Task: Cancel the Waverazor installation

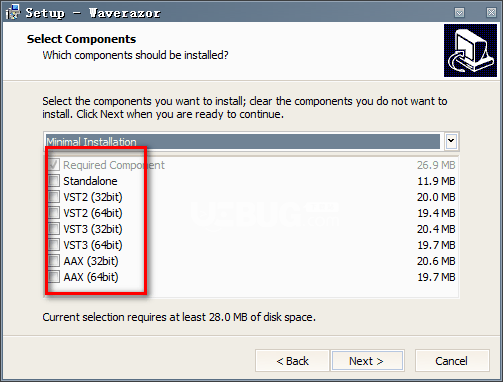Action: tap(452, 361)
